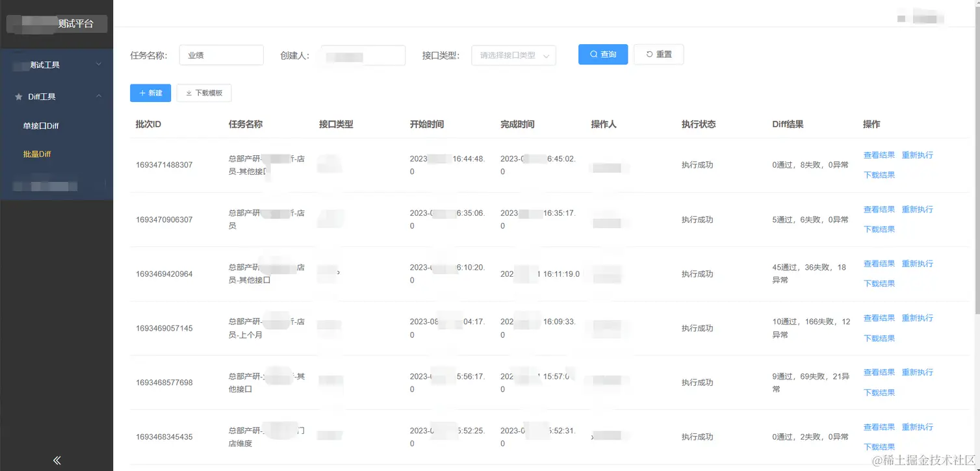Click 执行成功 status in row 1693471488307
980x471 pixels.
point(697,165)
